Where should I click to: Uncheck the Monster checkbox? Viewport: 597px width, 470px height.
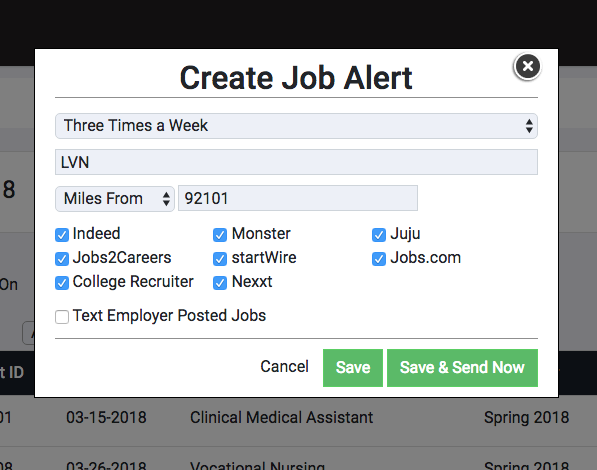tap(220, 235)
